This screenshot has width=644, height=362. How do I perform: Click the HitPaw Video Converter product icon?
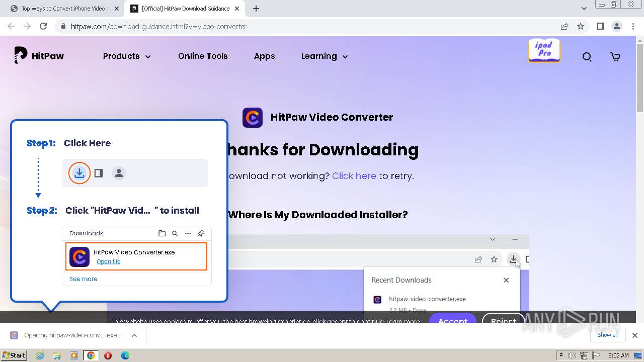coord(253,117)
